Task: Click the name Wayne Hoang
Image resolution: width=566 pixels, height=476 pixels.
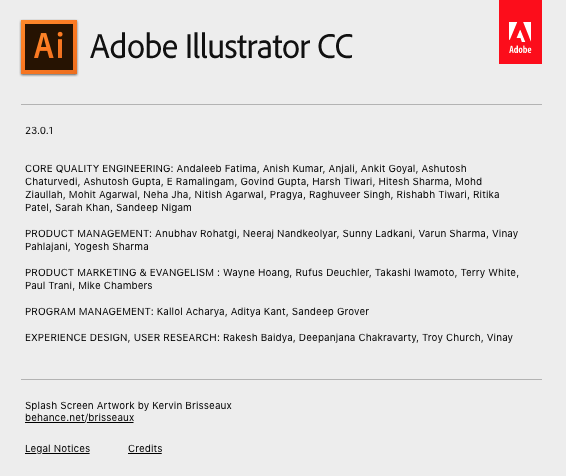Action: [256, 272]
